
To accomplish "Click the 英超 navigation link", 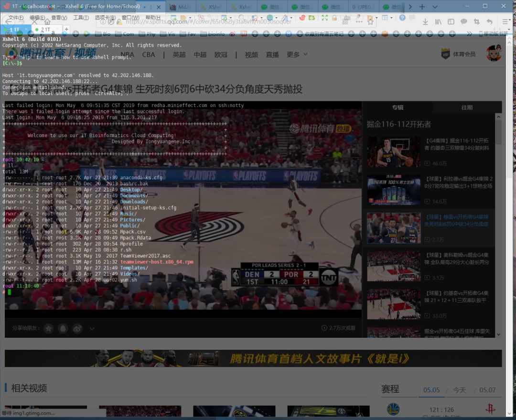I will point(179,54).
